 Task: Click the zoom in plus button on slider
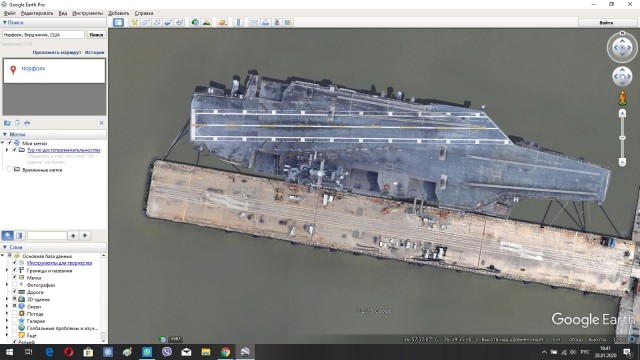622,113
